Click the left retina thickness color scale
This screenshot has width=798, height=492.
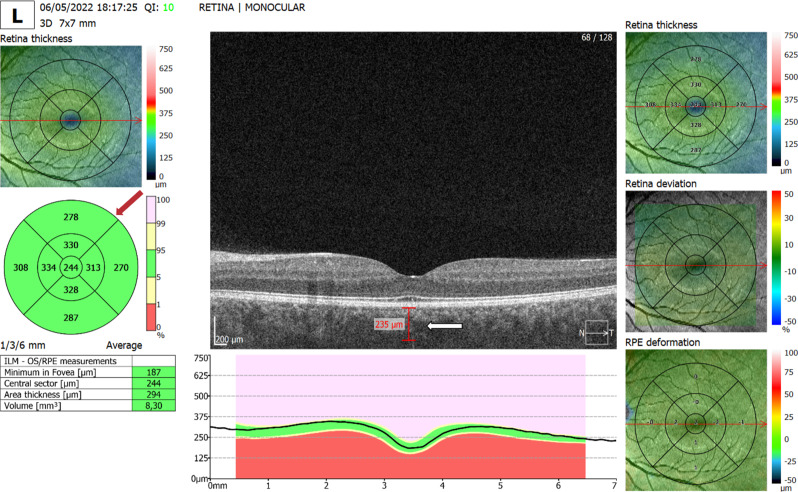click(152, 113)
